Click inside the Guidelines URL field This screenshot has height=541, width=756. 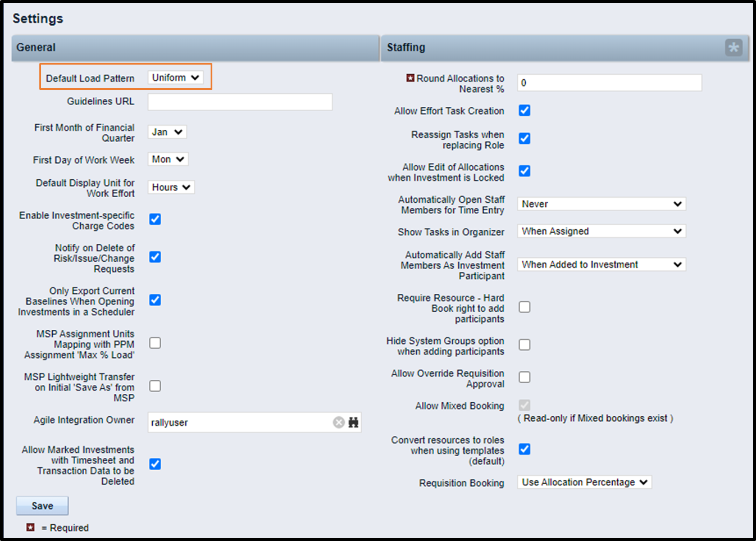240,102
